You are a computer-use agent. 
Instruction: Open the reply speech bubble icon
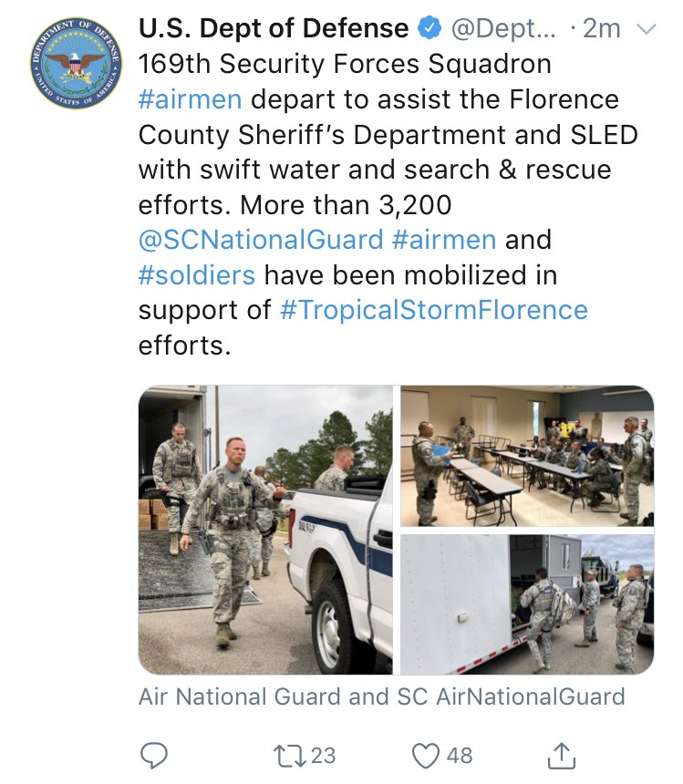[153, 755]
